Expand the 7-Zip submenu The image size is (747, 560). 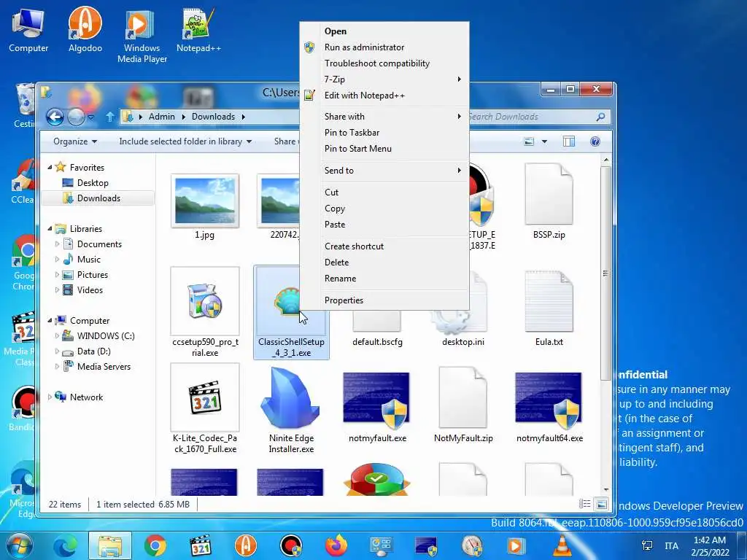point(384,79)
